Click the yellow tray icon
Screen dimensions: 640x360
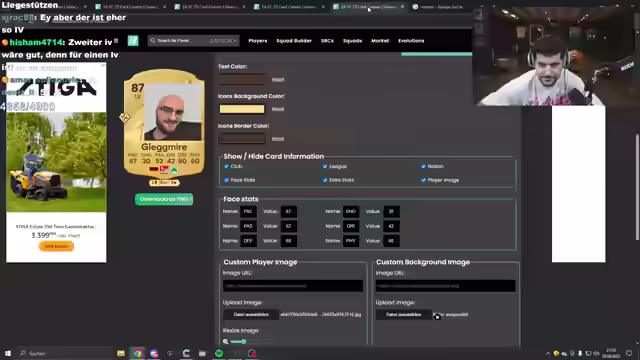coord(556,353)
